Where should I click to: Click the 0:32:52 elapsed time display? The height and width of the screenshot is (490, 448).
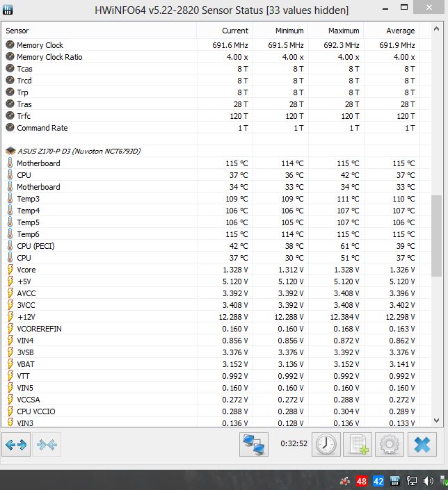point(294,443)
